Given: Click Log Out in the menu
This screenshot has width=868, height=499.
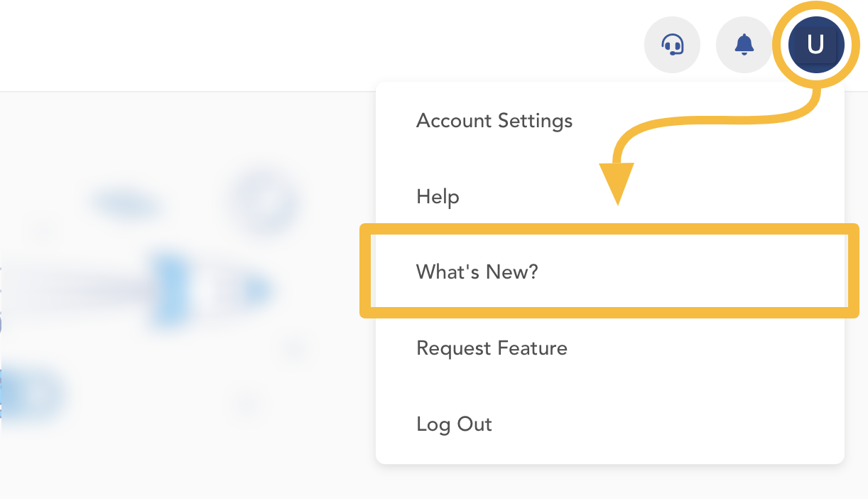Looking at the screenshot, I should pos(610,424).
